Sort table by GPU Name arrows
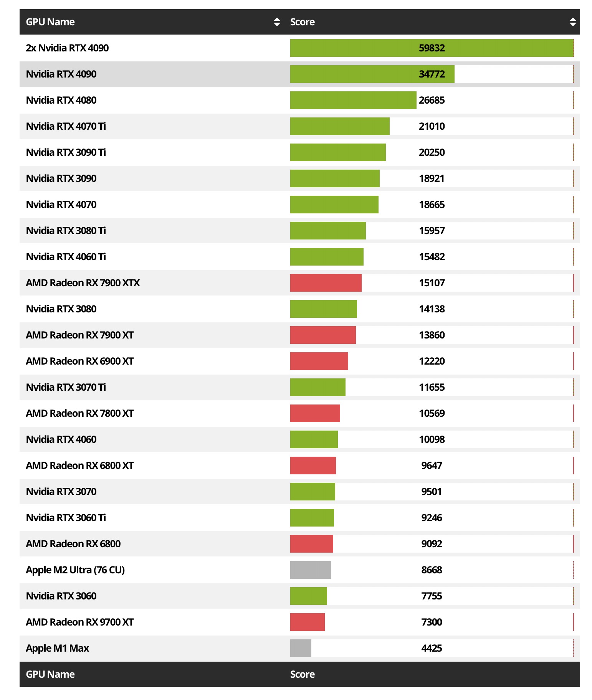592x700 pixels. click(277, 22)
